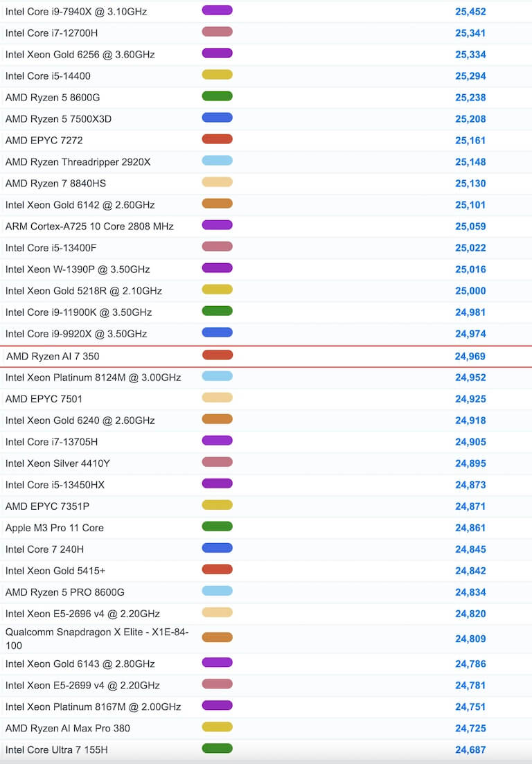Click the score 25,130 for Ryzen 7 8840HS
The image size is (532, 764).
click(470, 183)
